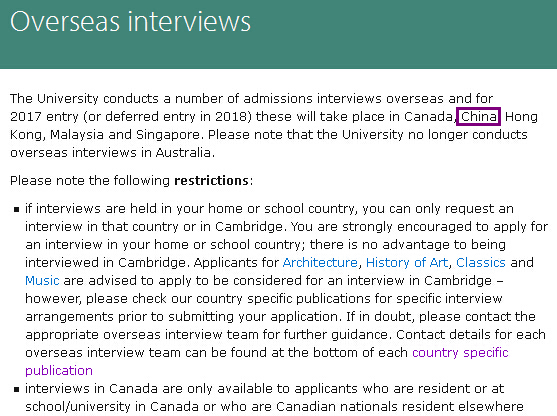Click the Please note the following line
The height and width of the screenshot is (416, 557).
(x=131, y=181)
